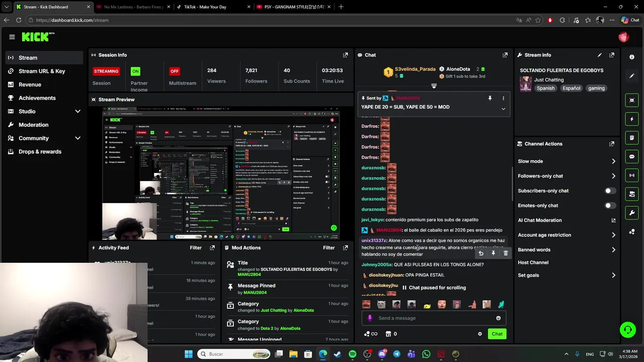Pop out the Session Info panel

point(345,55)
